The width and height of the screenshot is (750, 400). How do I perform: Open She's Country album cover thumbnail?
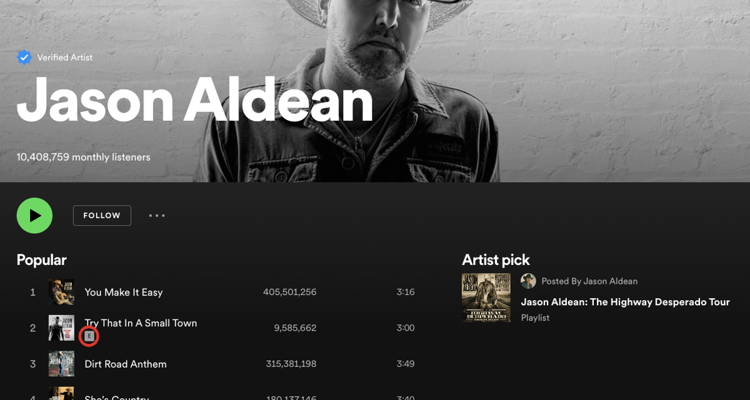coord(61,393)
